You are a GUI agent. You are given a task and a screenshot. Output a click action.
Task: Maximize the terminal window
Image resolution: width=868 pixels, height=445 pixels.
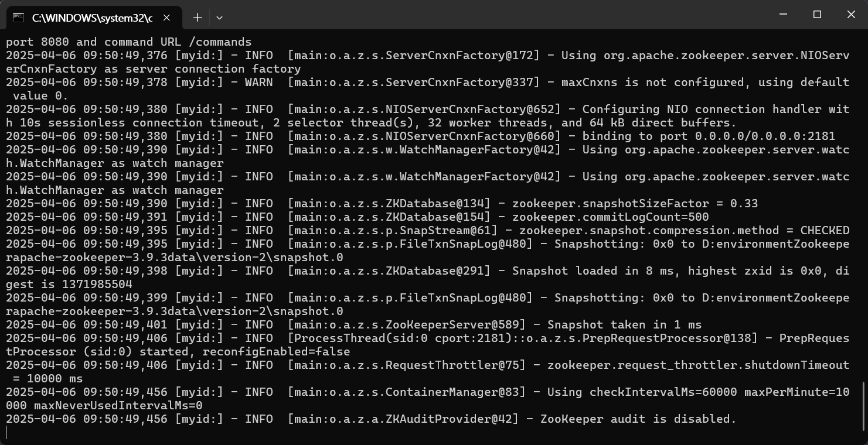[817, 15]
